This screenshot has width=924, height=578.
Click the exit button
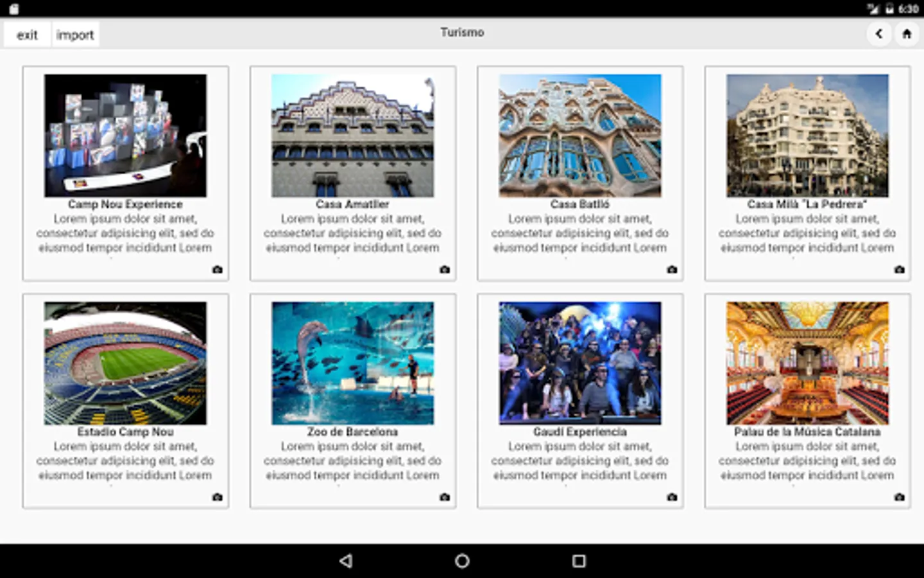(x=27, y=35)
